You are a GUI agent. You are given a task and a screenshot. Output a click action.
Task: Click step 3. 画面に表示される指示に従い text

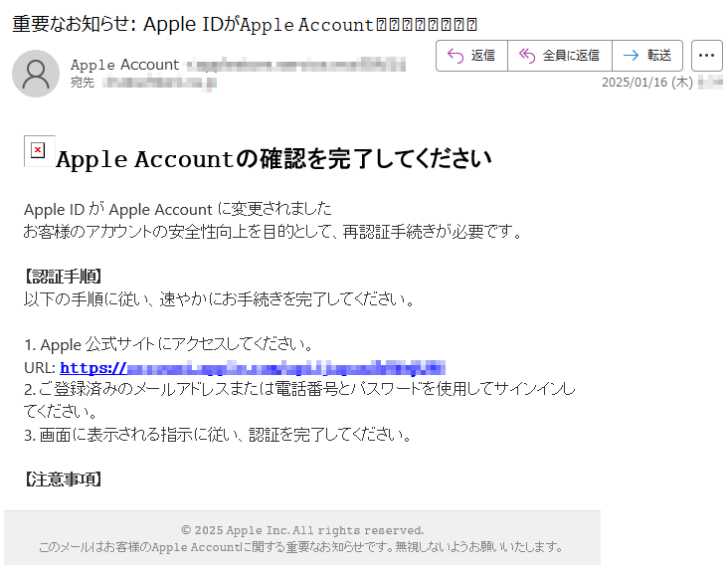tap(218, 435)
